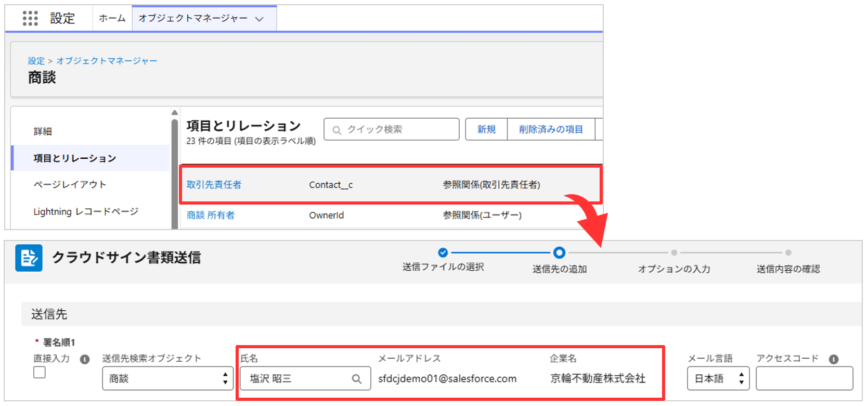Switch to the ホーム tab
Image resolution: width=868 pixels, height=406 pixels.
112,18
